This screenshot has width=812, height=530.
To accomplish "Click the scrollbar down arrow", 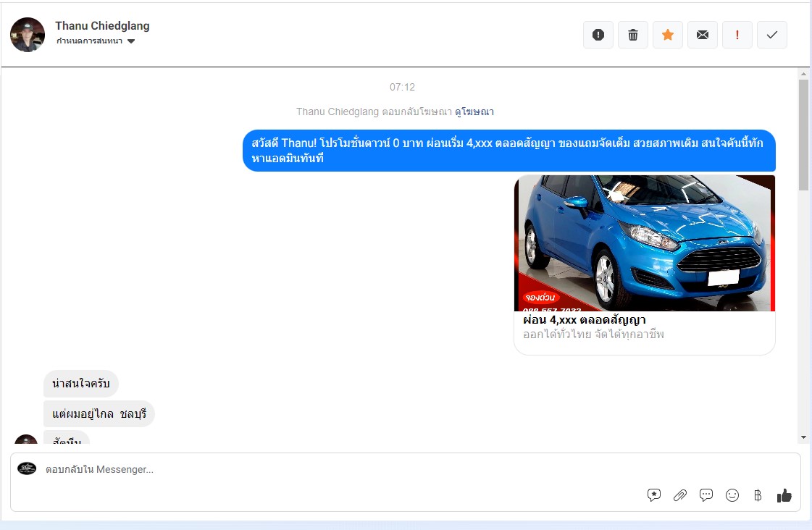I will [x=803, y=437].
